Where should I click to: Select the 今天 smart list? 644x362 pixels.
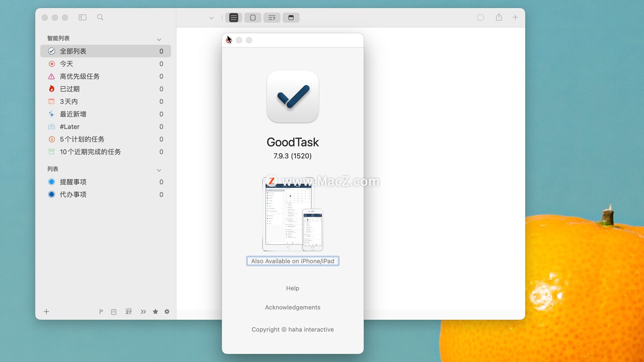click(x=106, y=64)
